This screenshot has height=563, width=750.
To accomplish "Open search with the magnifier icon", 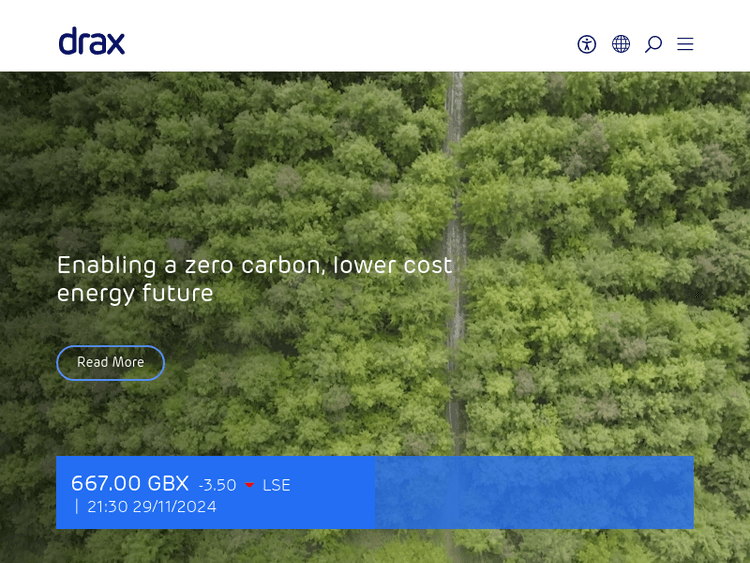I will [x=653, y=44].
